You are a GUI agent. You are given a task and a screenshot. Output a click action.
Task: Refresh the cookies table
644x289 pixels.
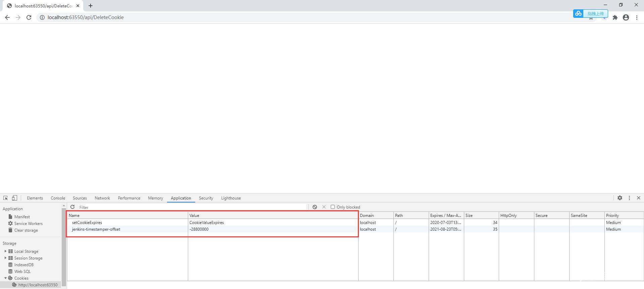tap(72, 207)
